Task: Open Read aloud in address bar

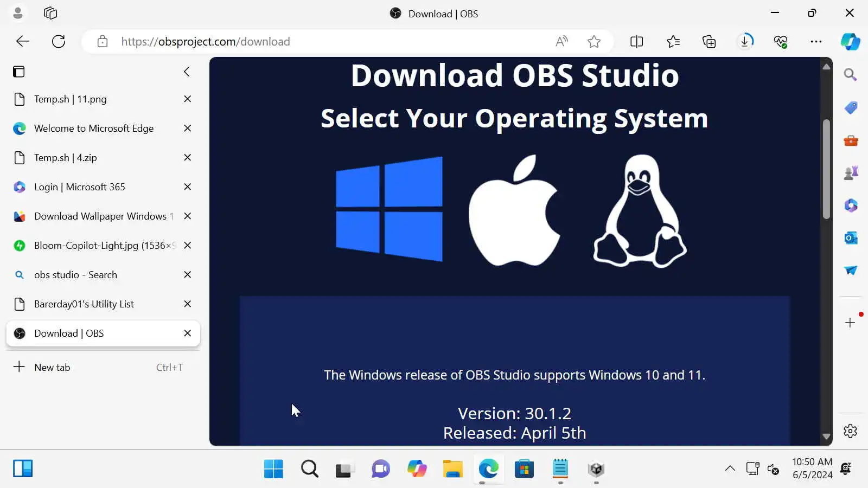Action: click(x=562, y=41)
